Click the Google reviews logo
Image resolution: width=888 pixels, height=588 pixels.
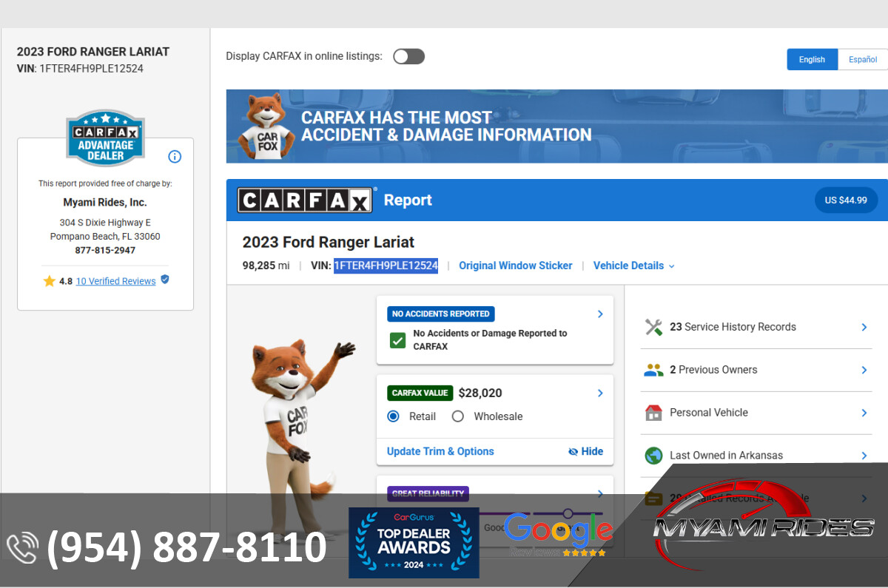(x=558, y=534)
